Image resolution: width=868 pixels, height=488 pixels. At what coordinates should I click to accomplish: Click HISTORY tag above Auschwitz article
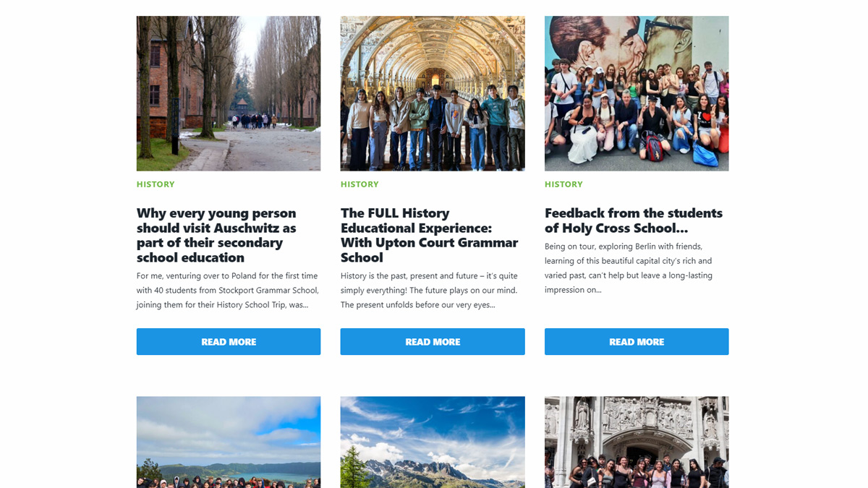[x=156, y=184]
